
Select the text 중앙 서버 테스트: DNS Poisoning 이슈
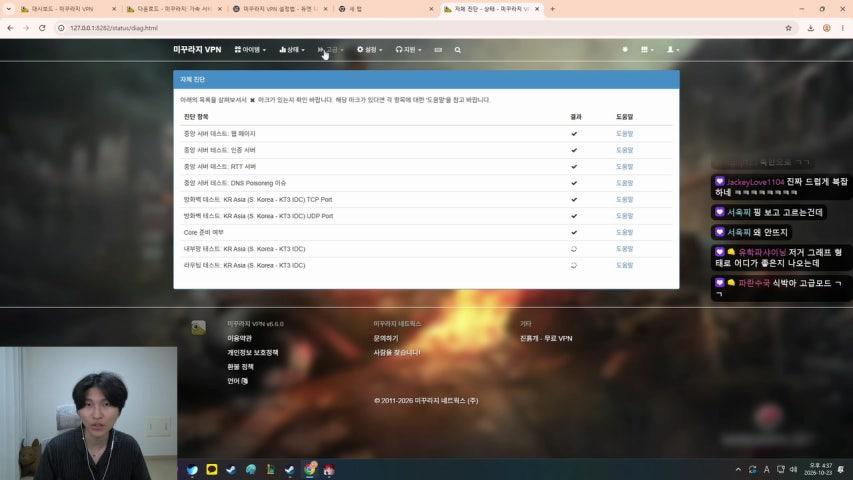[235, 183]
